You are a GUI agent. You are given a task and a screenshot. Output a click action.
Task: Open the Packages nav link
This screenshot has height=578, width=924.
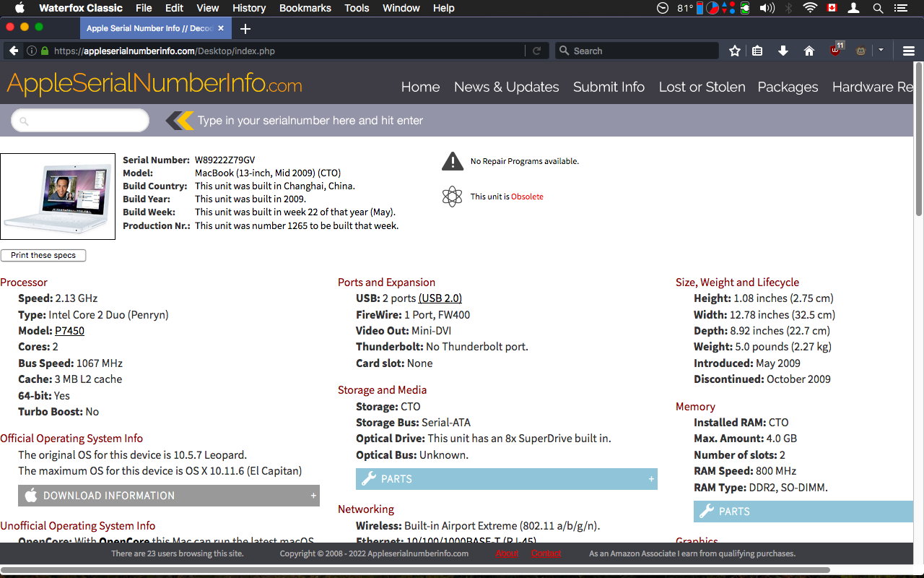tap(788, 87)
